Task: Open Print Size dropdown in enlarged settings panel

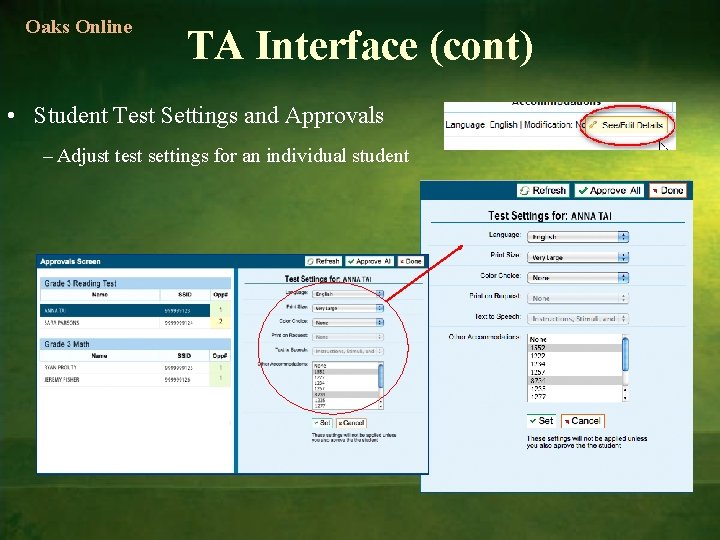Action: point(578,257)
